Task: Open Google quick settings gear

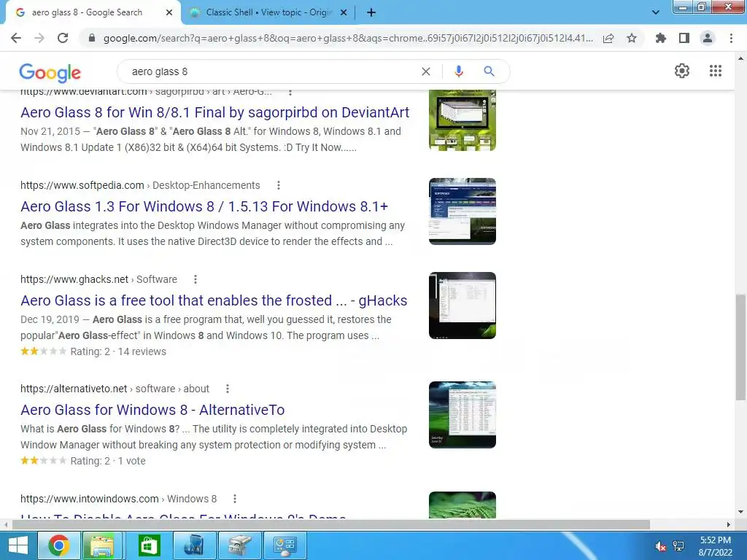Action: (x=682, y=71)
